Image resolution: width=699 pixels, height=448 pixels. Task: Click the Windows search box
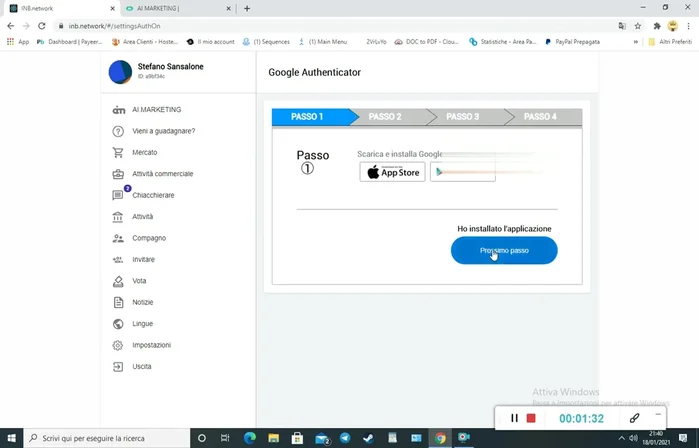click(x=107, y=438)
